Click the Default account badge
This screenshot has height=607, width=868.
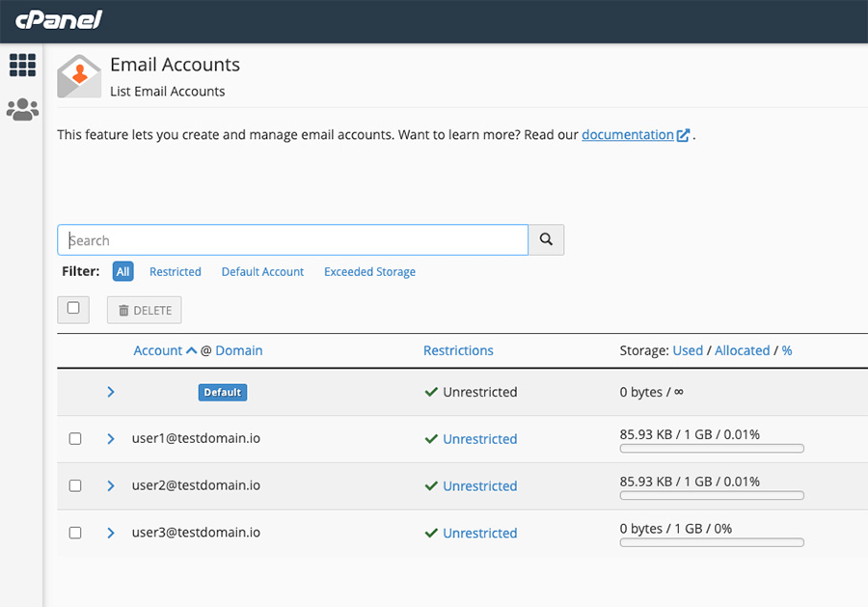223,392
